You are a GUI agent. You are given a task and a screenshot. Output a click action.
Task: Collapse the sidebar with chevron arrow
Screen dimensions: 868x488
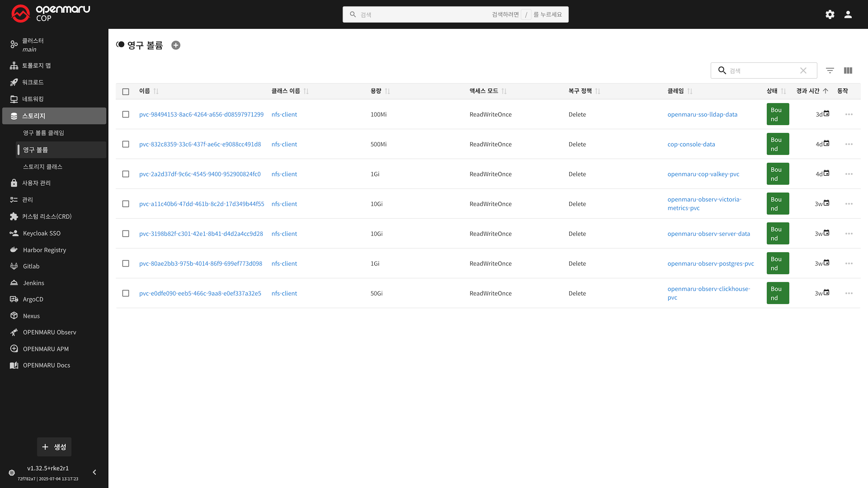[x=94, y=472]
